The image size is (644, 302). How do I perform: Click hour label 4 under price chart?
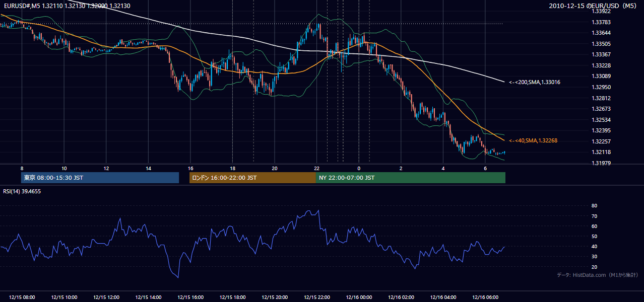click(x=443, y=168)
